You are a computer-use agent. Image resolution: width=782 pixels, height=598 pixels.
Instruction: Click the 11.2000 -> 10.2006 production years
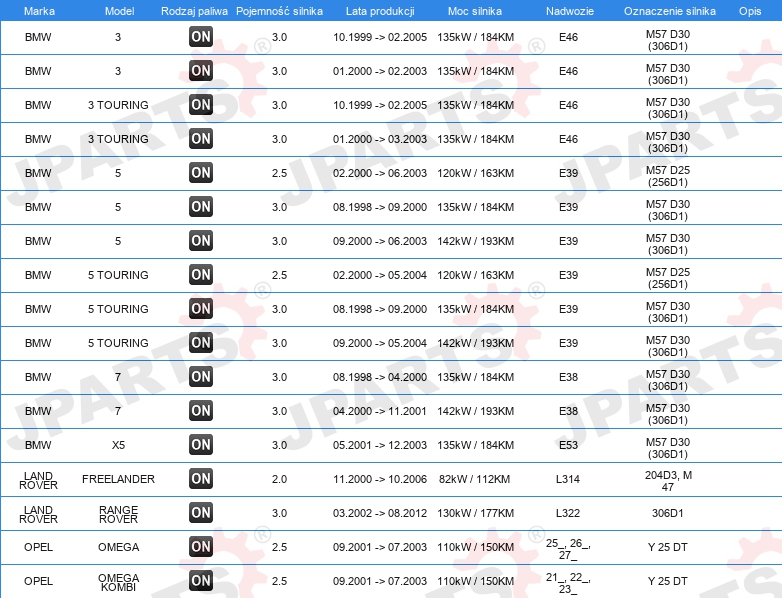coord(380,479)
